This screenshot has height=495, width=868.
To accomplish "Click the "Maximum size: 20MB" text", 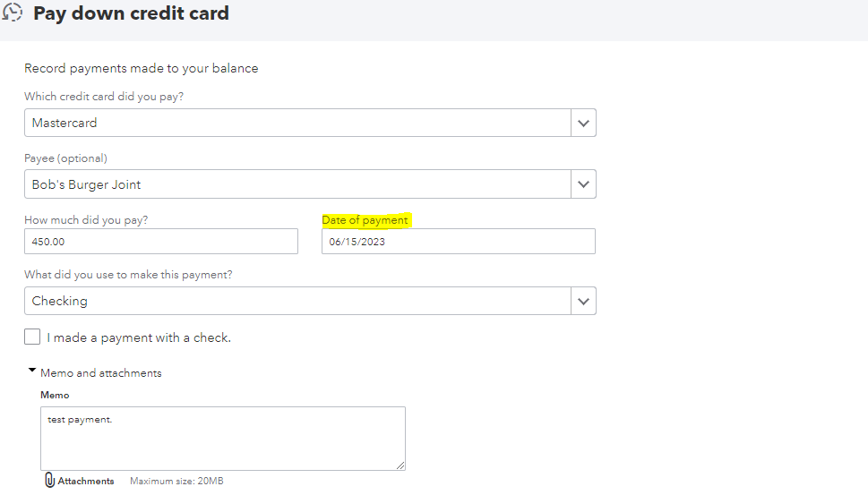I will click(x=176, y=482).
